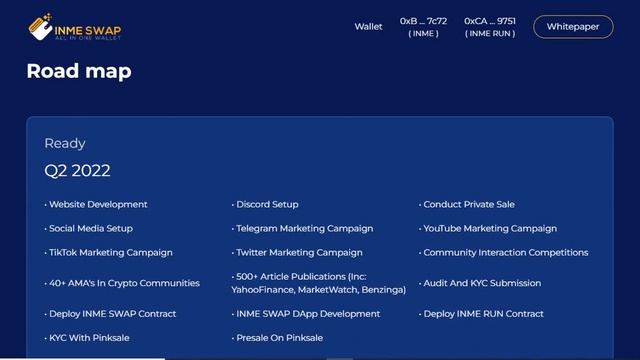The image size is (640, 360).
Task: Open the Wallet nav link
Action: (x=368, y=27)
